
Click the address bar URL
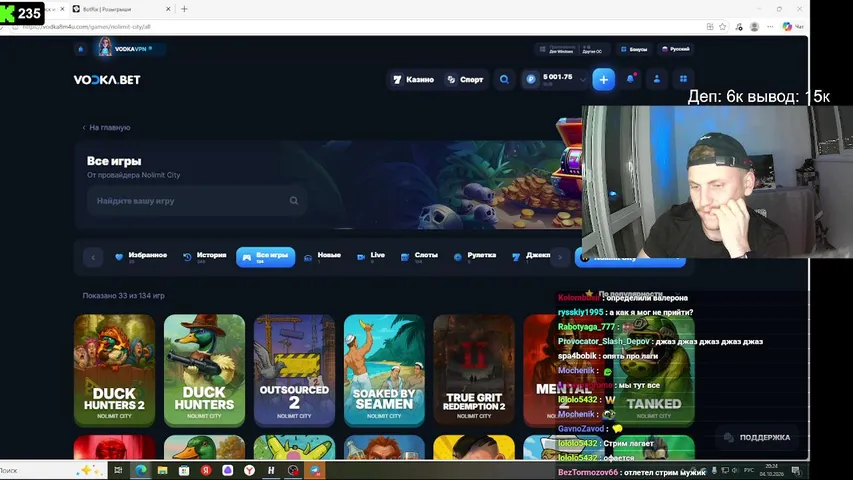(87, 27)
